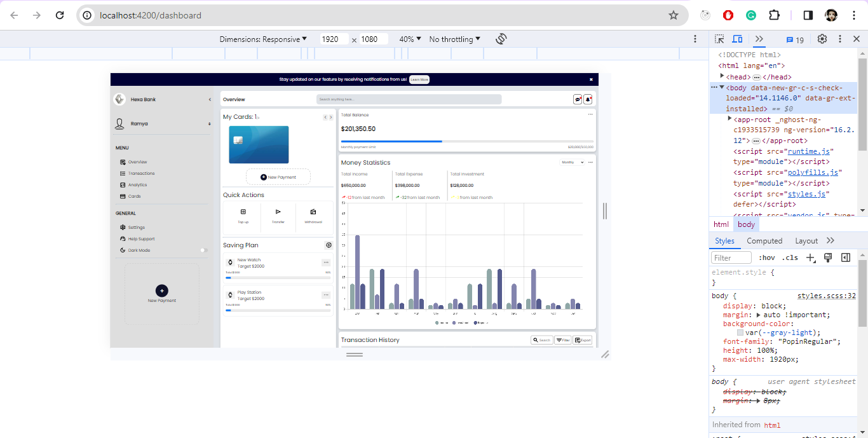Open the notification bell in header
The height and width of the screenshot is (438, 868).
[588, 99]
